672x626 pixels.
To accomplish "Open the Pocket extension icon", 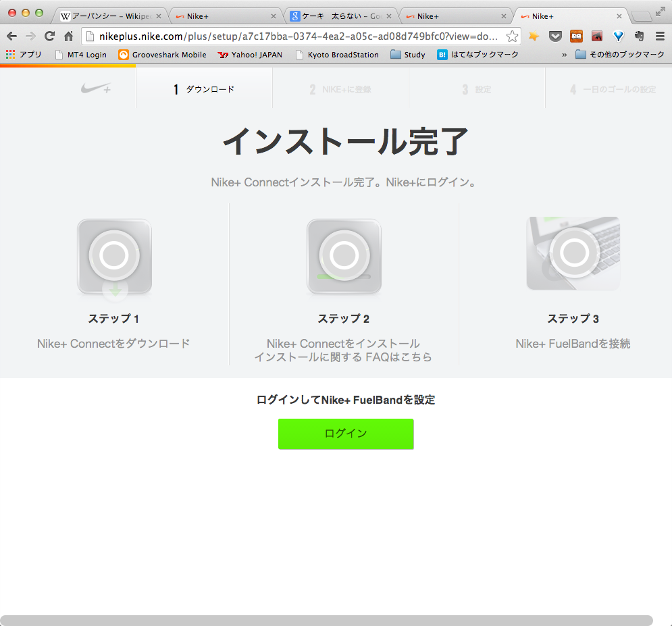I will coord(555,36).
